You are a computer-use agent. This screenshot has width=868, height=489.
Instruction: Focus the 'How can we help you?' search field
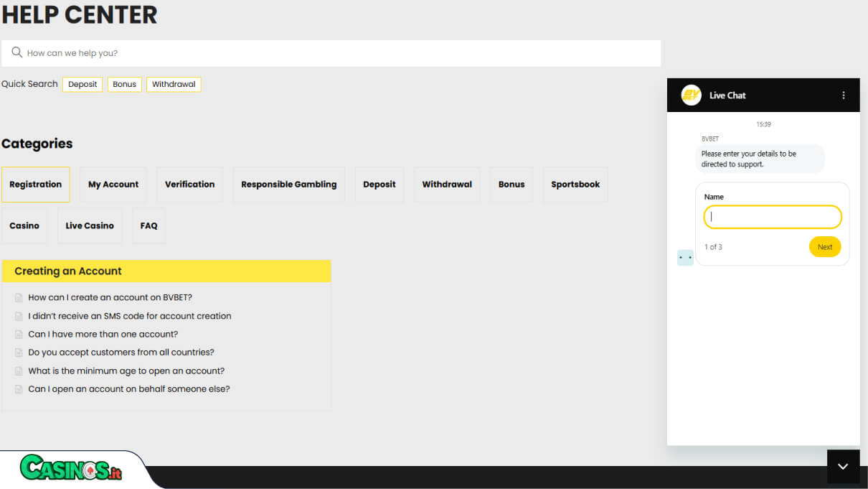pyautogui.click(x=331, y=53)
